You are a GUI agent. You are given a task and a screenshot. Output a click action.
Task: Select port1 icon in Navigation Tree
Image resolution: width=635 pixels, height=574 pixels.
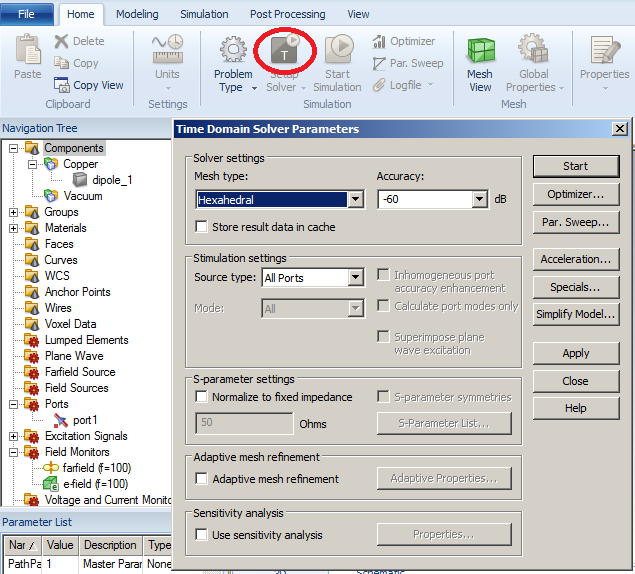61,420
